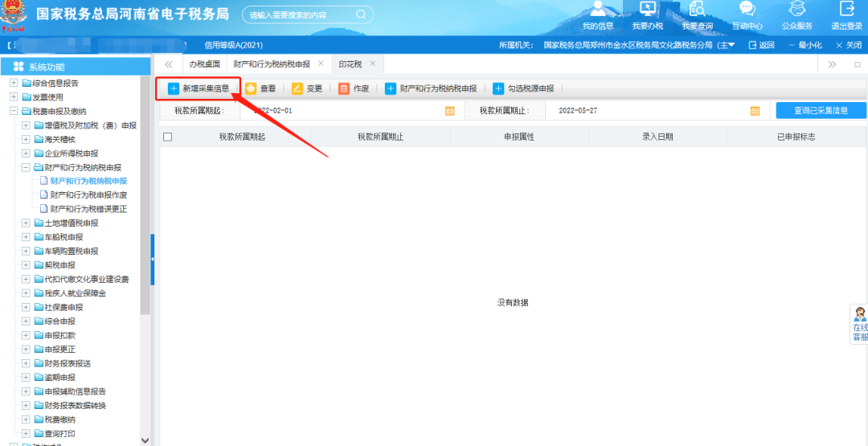Open calendar picker for 税款所属期起

(x=450, y=111)
